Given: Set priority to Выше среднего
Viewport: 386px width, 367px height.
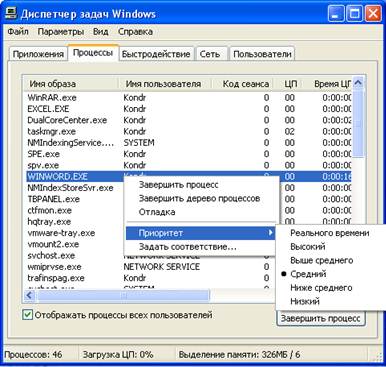Looking at the screenshot, I should click(322, 260).
